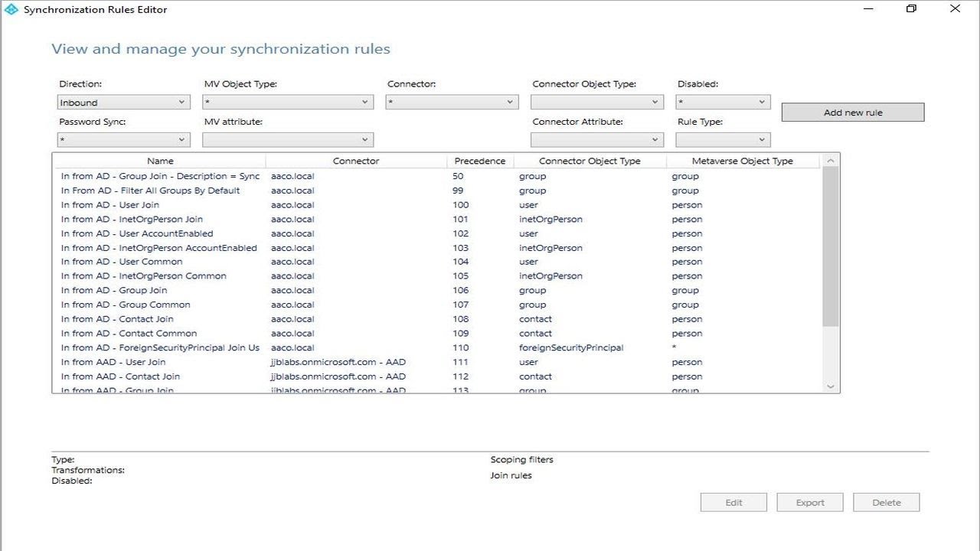Expand the Connector filter dropdown

click(452, 103)
